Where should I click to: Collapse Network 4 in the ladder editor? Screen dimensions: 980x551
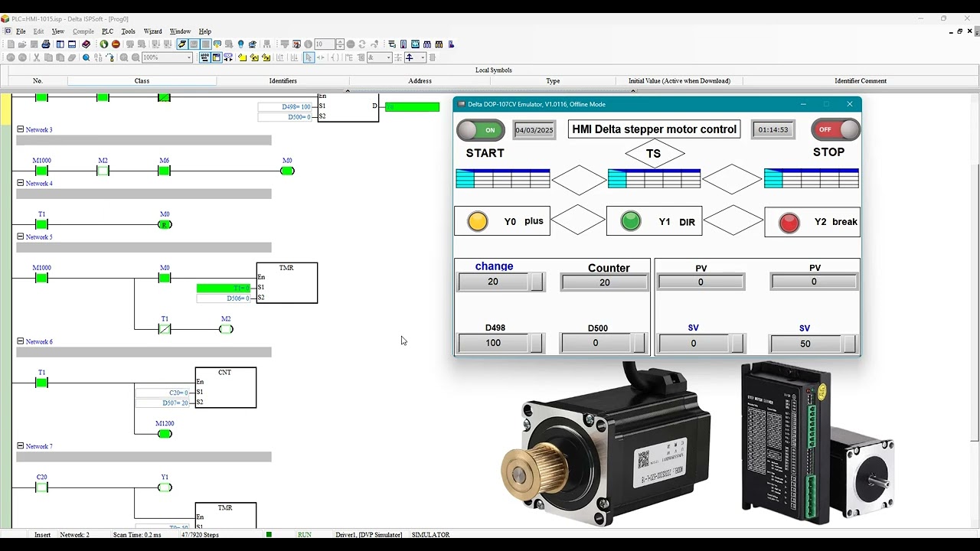[x=21, y=183]
